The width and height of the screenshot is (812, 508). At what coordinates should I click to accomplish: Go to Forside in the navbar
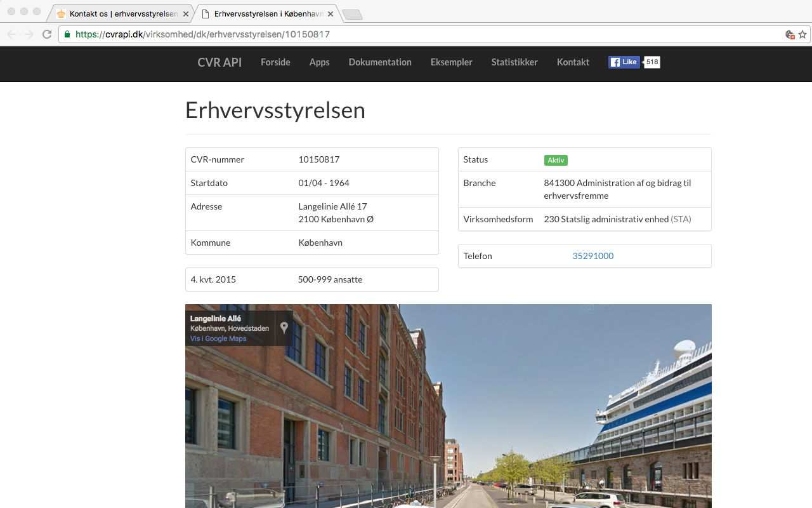point(275,62)
